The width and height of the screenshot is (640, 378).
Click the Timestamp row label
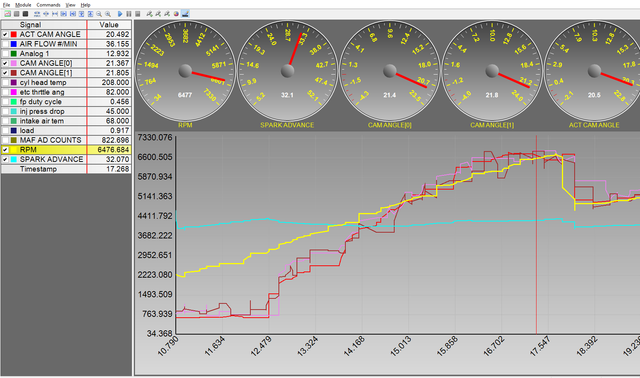click(38, 169)
